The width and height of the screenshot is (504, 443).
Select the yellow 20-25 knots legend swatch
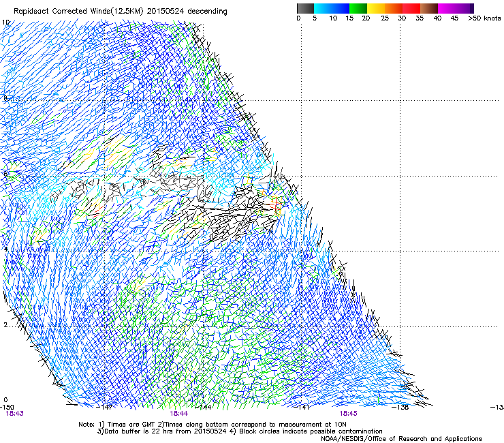coord(376,8)
